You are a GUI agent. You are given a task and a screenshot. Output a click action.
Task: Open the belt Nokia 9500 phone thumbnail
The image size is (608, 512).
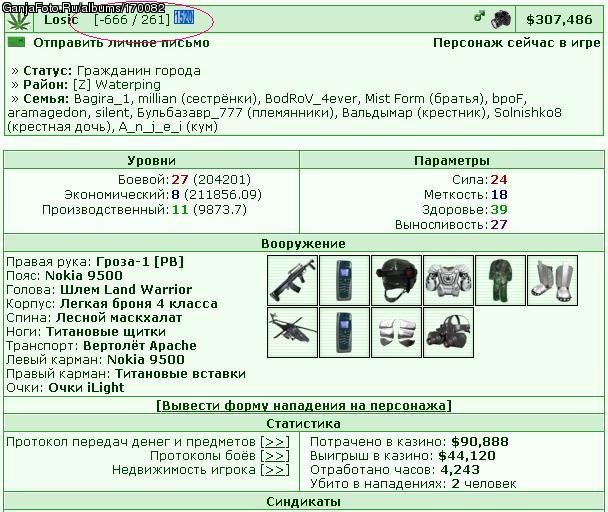click(344, 280)
